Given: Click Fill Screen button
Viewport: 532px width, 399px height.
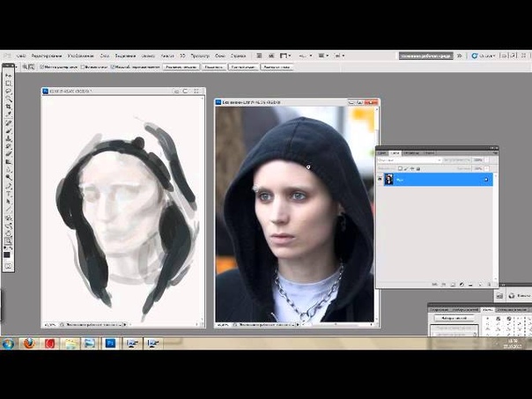Looking at the screenshot, I should point(243,67).
